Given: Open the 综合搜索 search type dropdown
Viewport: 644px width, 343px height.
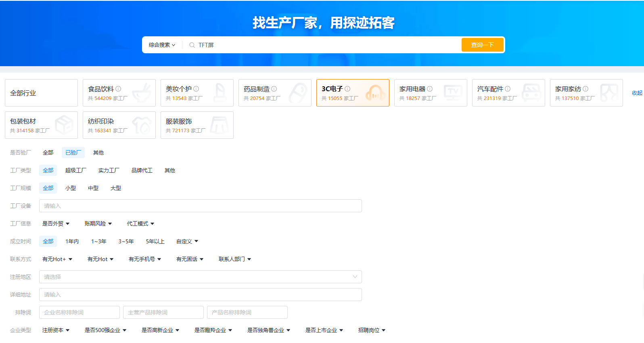Looking at the screenshot, I should click(162, 45).
